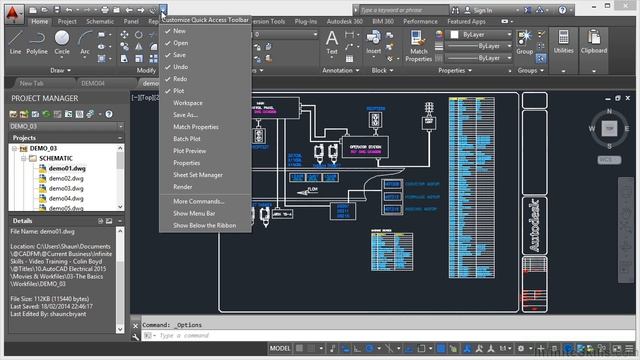Screen dimensions: 640x360
Task: Collapse the DEMO_03 project tree node
Action: (x=14, y=148)
